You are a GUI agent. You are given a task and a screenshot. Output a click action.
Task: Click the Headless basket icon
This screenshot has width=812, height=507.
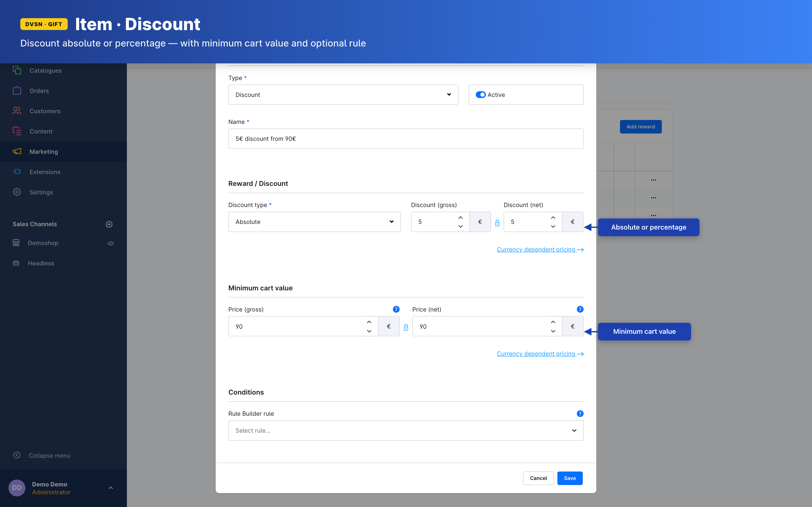pos(16,263)
